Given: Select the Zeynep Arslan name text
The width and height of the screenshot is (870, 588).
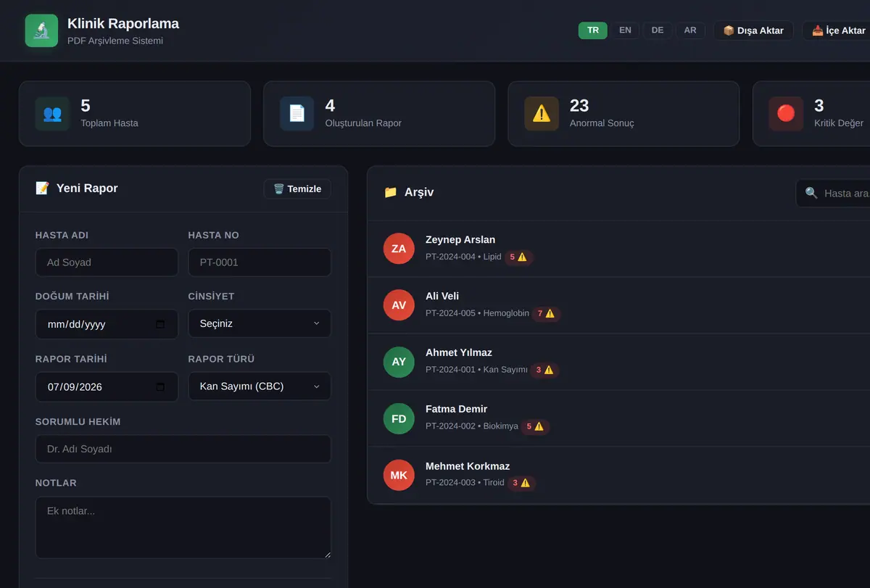Looking at the screenshot, I should (460, 240).
